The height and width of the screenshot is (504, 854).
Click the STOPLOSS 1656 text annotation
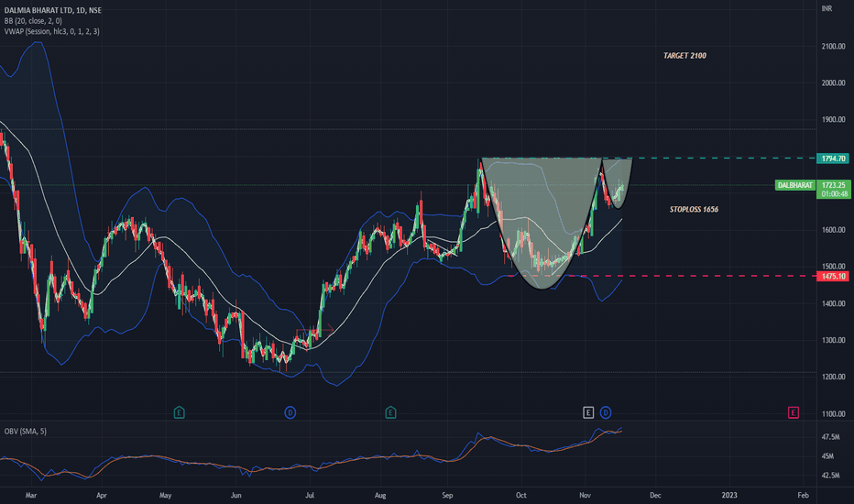pyautogui.click(x=694, y=209)
